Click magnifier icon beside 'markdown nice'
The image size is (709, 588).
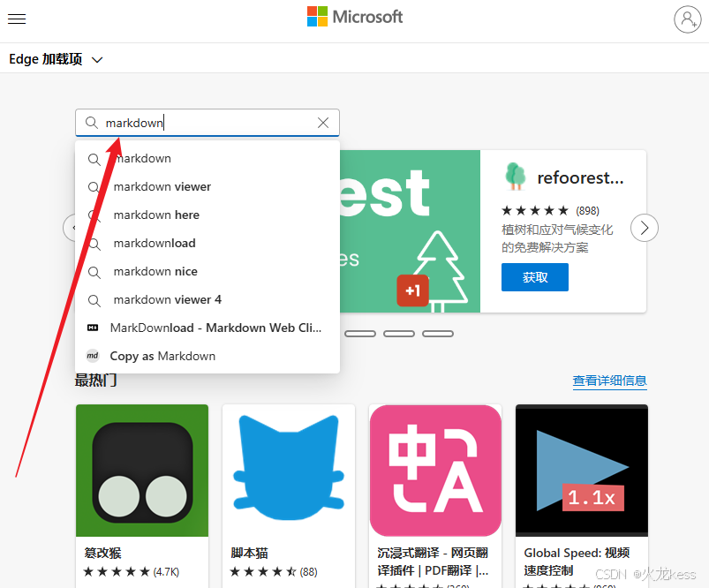tap(94, 272)
